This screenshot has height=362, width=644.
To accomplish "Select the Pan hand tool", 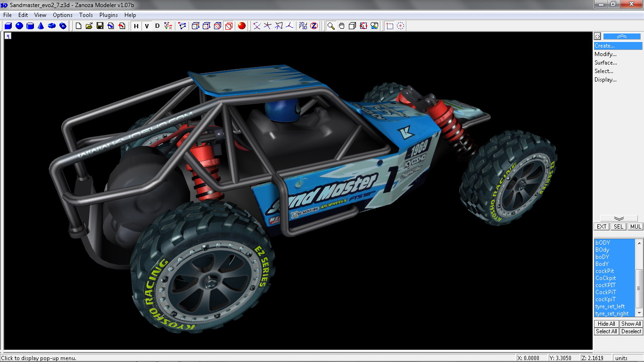I will point(341,26).
